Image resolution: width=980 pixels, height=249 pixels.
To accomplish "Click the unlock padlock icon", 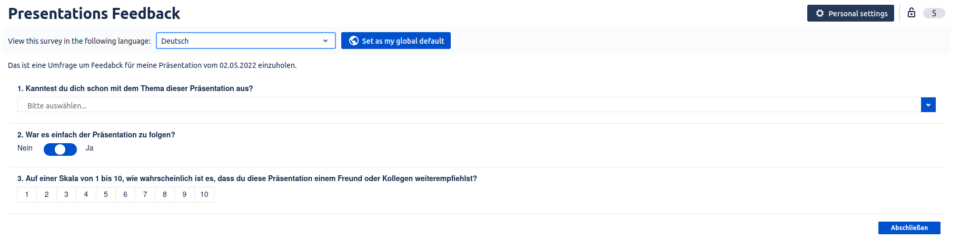I will [x=912, y=13].
